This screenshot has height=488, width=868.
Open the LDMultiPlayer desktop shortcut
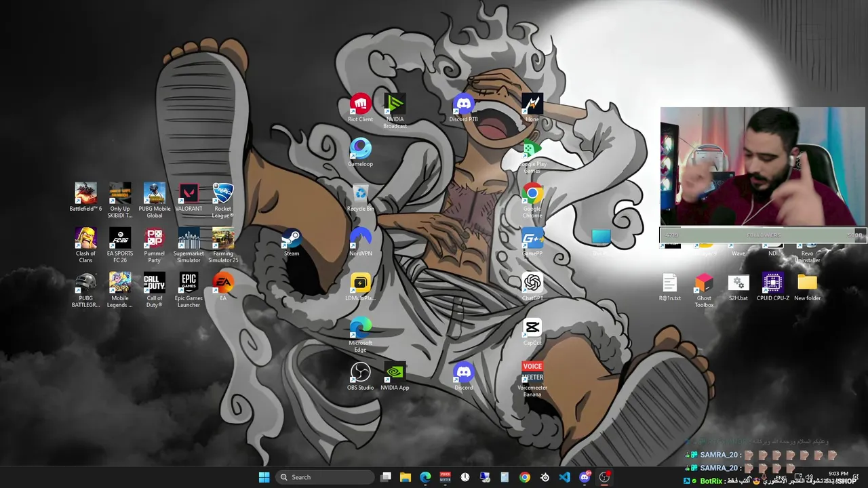point(360,287)
